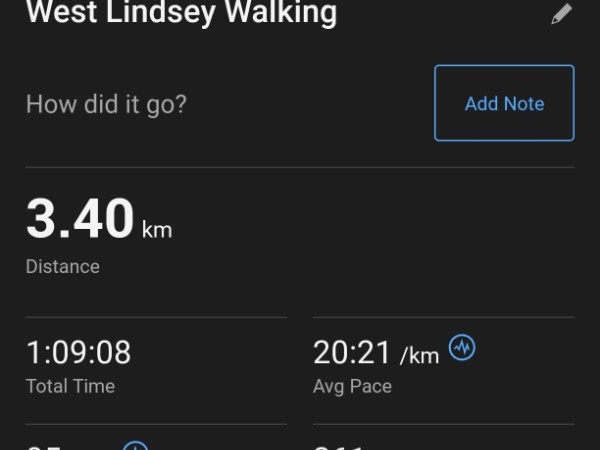
Task: Select the Distance label
Action: 63,266
